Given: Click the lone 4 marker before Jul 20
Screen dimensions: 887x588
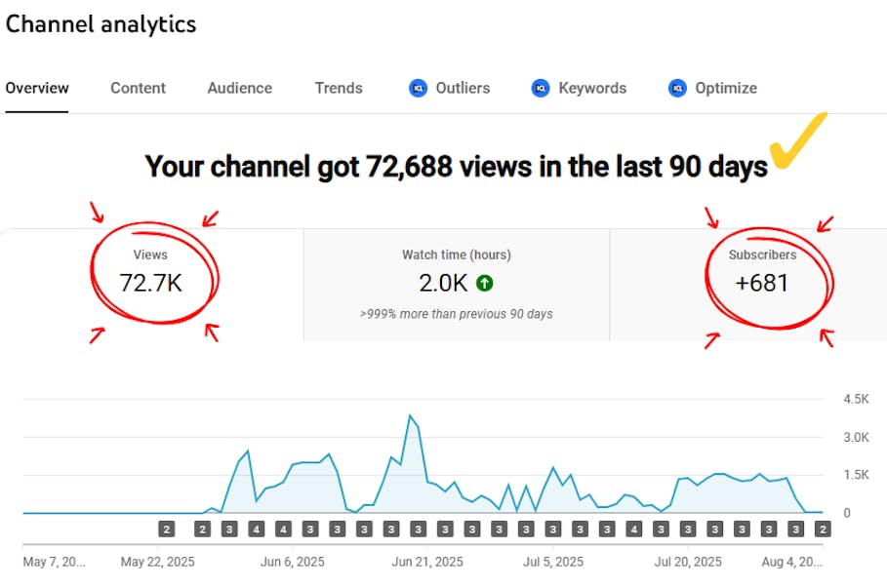Looking at the screenshot, I should tap(633, 529).
